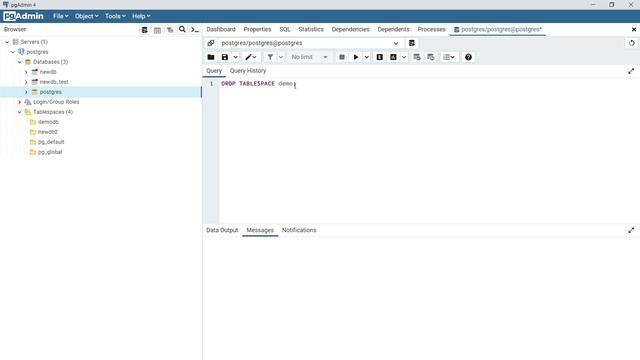Switch to the Properties tab
Viewport: 640px width, 360px height.
[257, 29]
